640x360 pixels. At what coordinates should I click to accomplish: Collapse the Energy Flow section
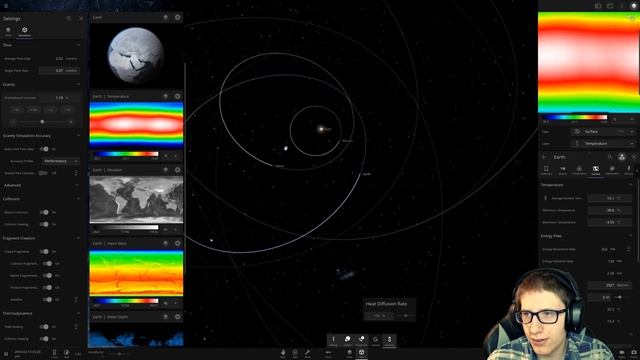click(x=631, y=236)
